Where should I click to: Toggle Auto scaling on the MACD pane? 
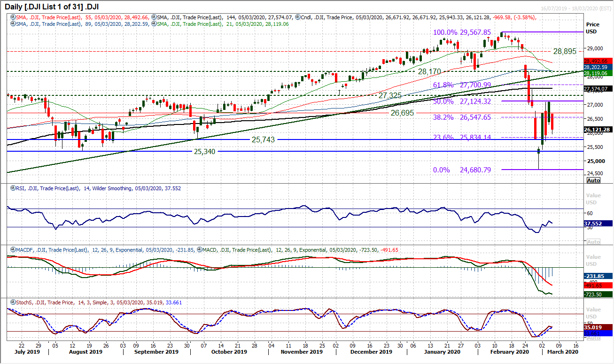[x=594, y=297]
